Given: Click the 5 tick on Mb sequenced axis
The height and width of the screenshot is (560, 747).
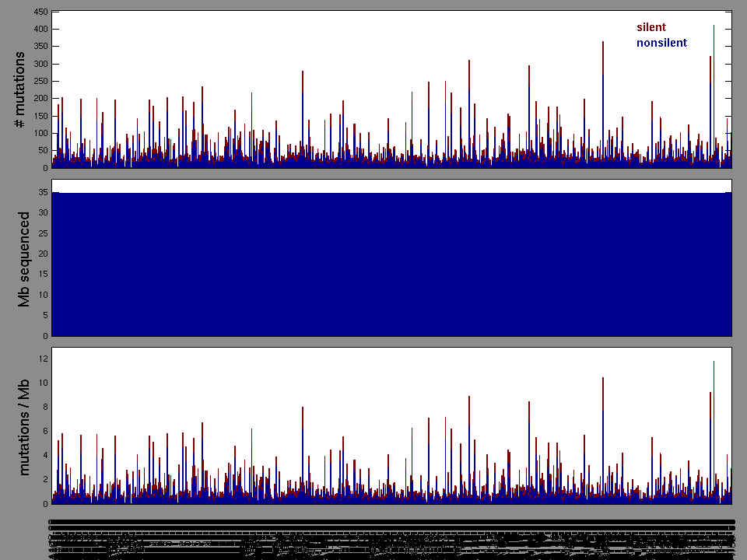Looking at the screenshot, I should (44, 316).
